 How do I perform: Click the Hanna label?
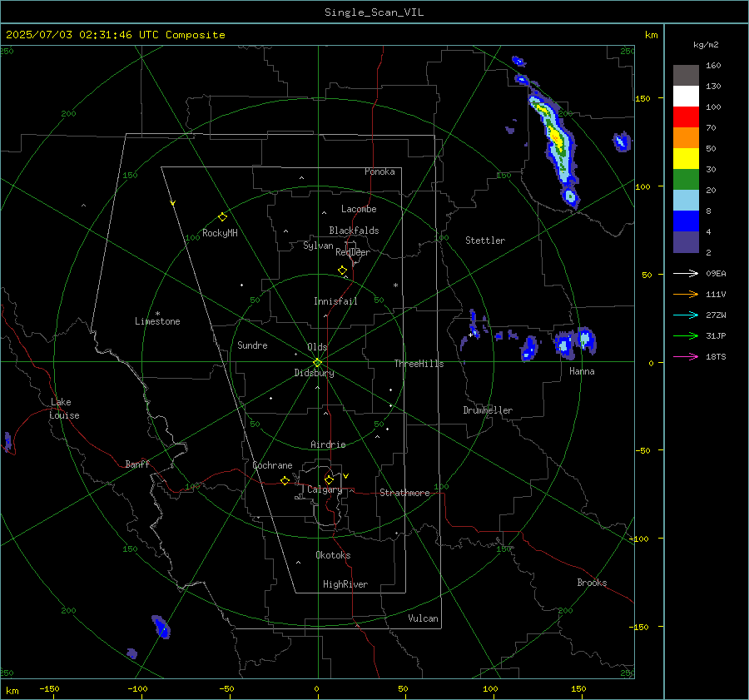coord(582,371)
